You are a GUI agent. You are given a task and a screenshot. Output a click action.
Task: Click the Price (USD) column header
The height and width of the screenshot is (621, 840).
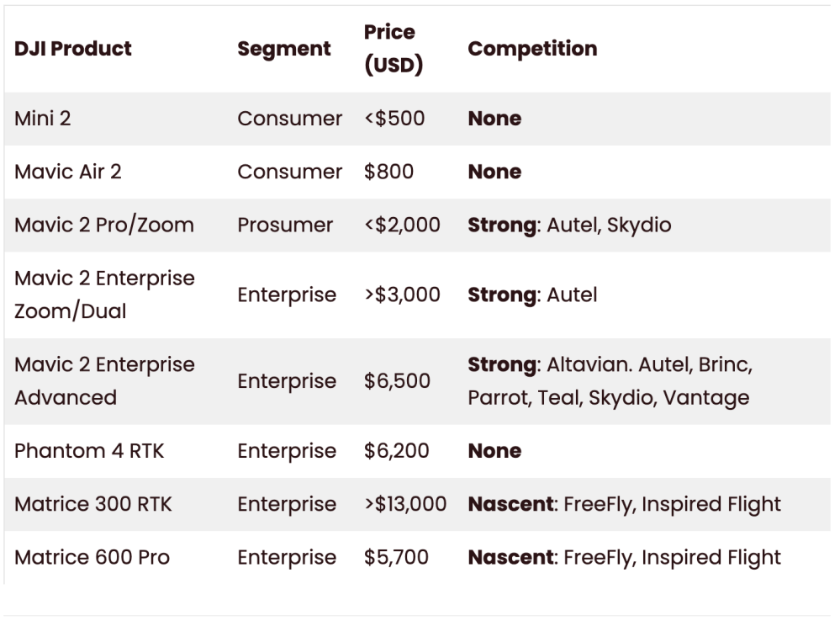pos(393,49)
